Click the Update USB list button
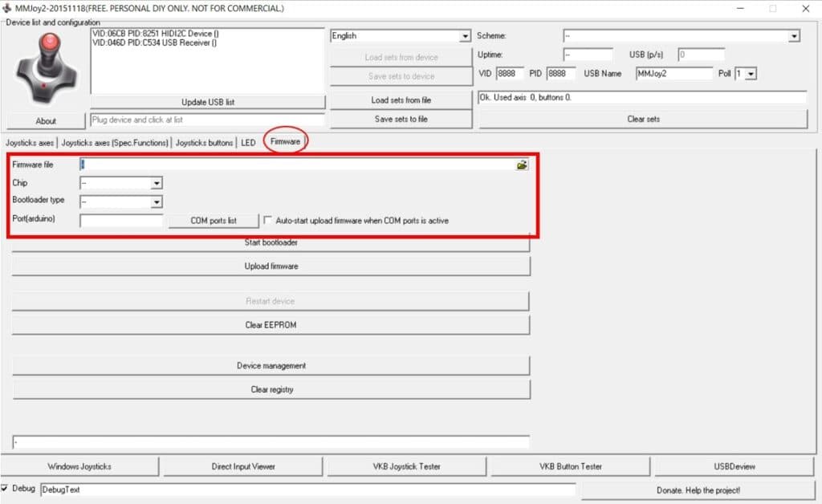Image resolution: width=822 pixels, height=504 pixels. point(207,102)
